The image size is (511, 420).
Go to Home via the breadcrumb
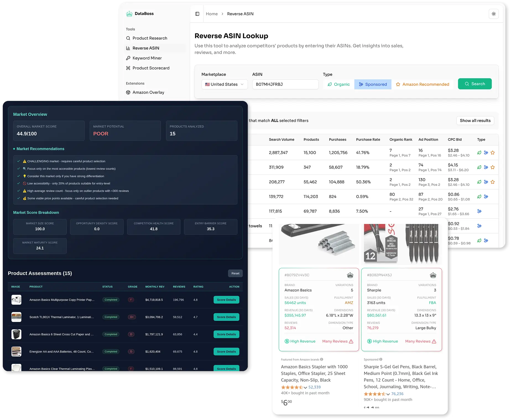point(212,14)
